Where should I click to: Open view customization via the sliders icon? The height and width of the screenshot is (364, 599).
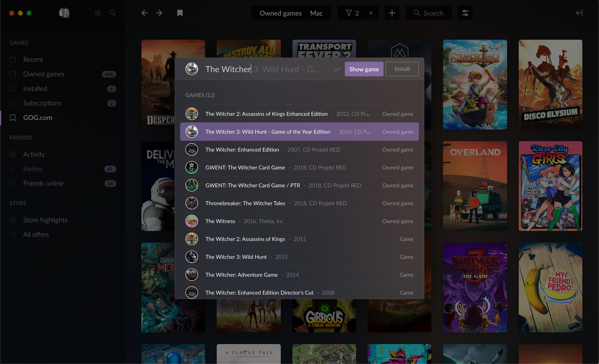465,13
